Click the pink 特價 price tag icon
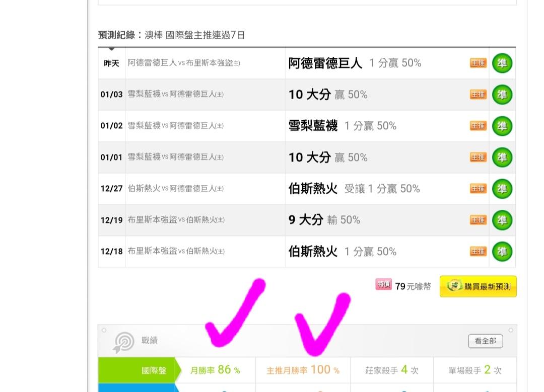Image resolution: width=544 pixels, height=392 pixels. (383, 285)
